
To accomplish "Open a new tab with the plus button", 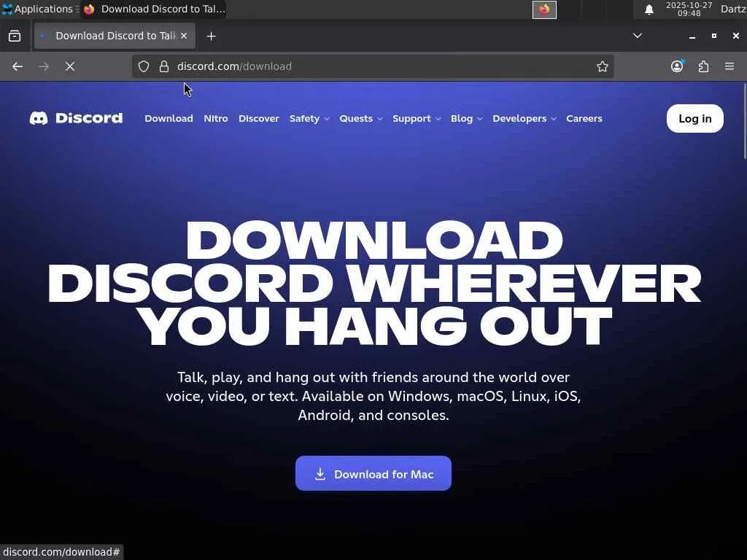I will [x=211, y=36].
